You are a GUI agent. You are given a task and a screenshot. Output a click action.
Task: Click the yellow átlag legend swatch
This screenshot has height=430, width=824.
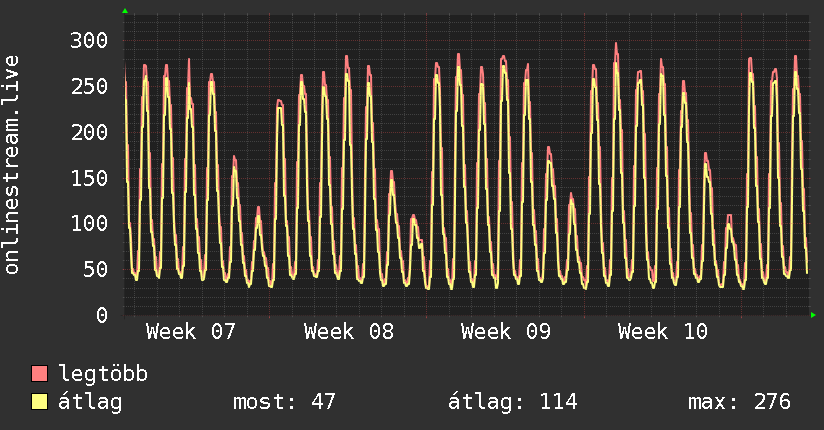coord(39,402)
